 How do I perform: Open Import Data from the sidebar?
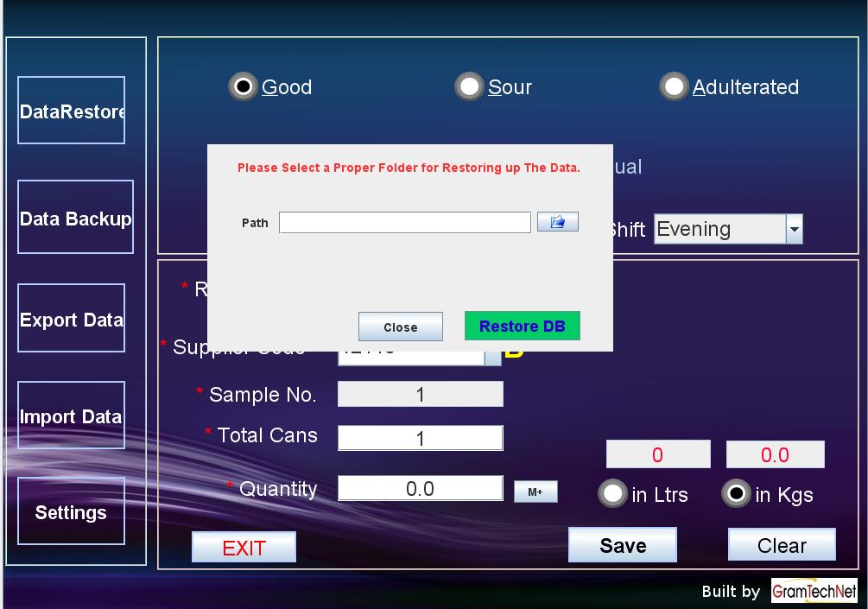(72, 416)
